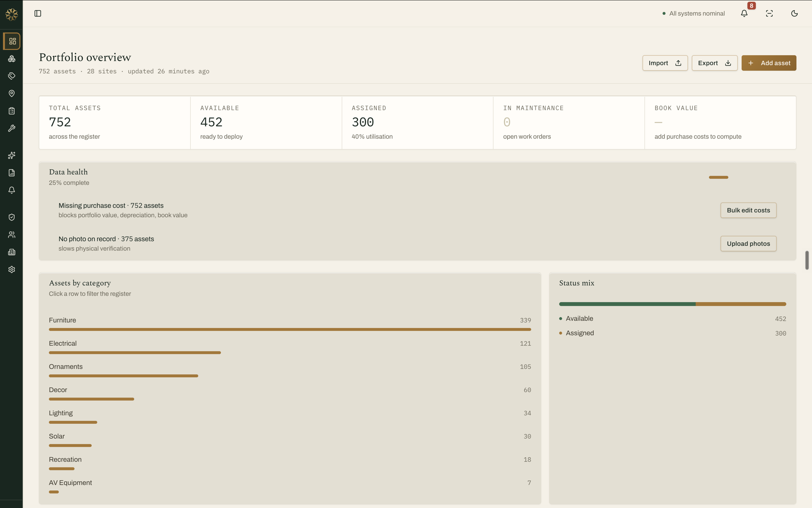Screen dimensions: 812x508
Task: Click the Add asset button
Action: [768, 63]
